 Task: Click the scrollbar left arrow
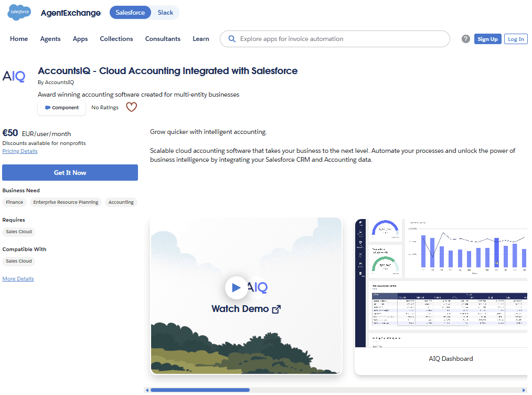[x=147, y=390]
